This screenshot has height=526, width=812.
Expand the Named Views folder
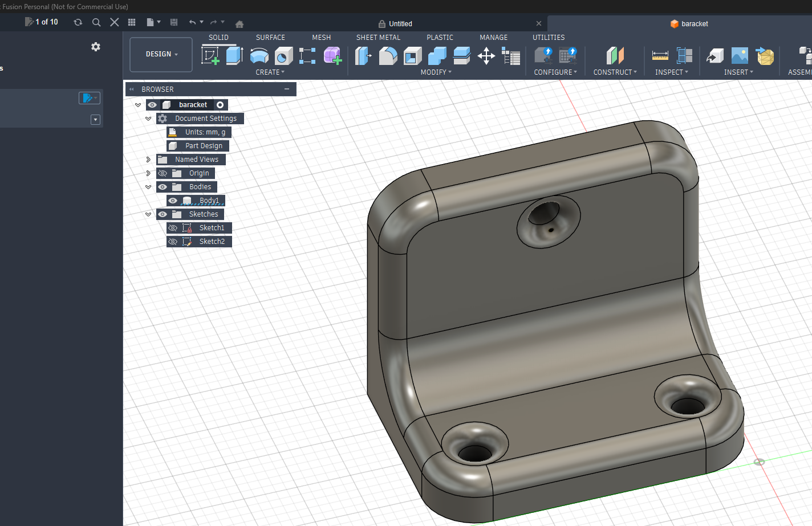[x=148, y=160]
